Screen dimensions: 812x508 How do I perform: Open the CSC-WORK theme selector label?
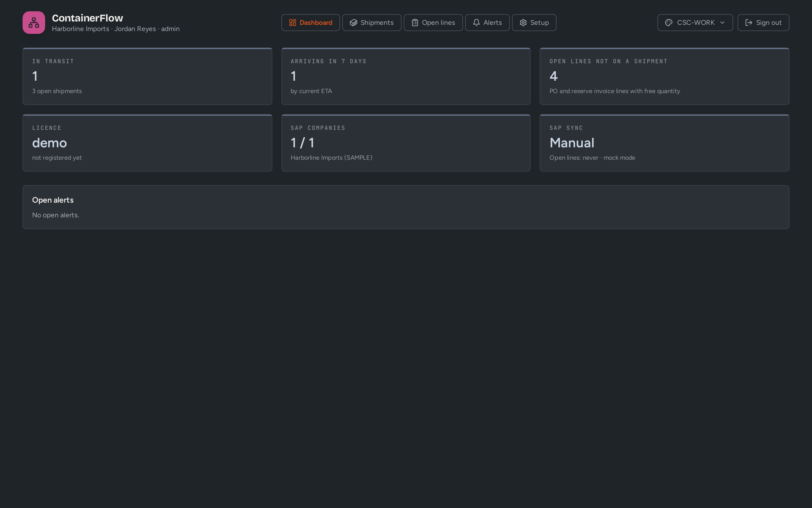tap(696, 23)
